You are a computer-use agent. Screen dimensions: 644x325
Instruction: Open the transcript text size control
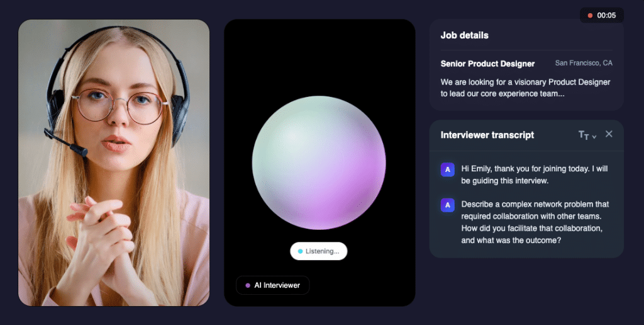pyautogui.click(x=584, y=135)
